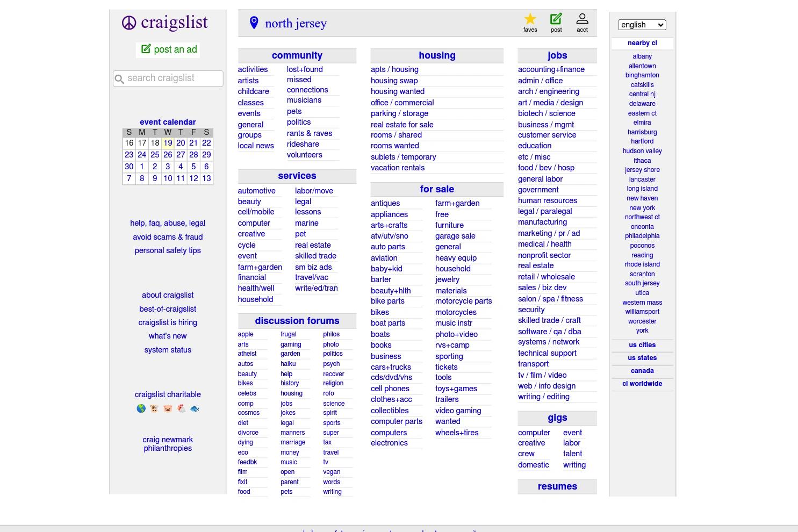Click the globe emoji under craigslist charitable
798x532 pixels.
[x=141, y=408]
